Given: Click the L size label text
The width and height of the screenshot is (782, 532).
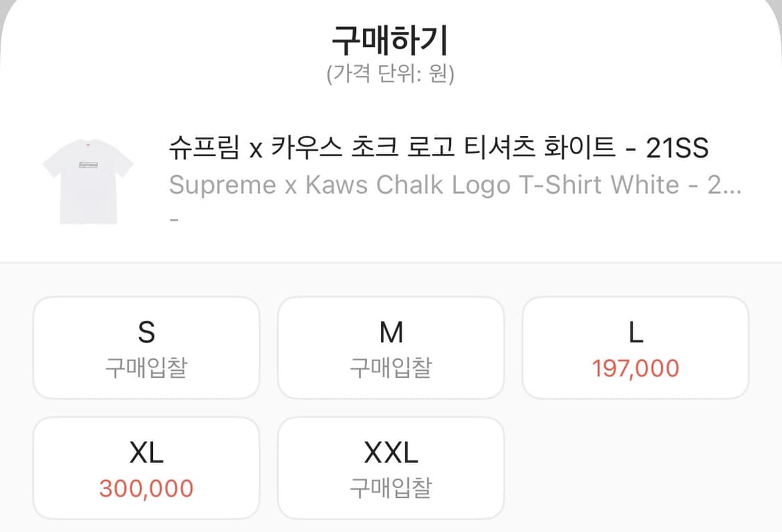Looking at the screenshot, I should coord(635,332).
